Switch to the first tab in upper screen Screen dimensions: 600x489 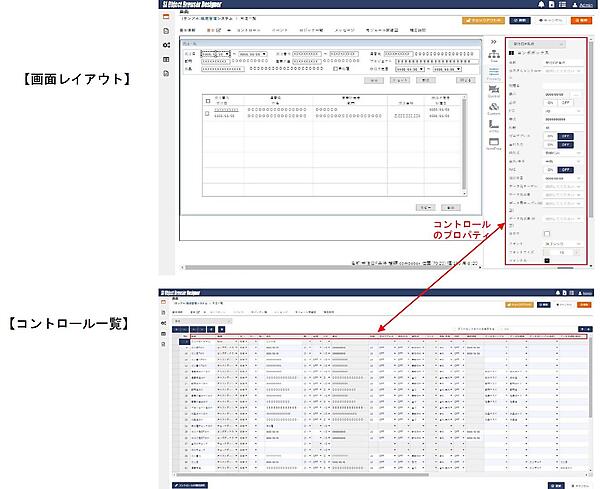pos(188,30)
